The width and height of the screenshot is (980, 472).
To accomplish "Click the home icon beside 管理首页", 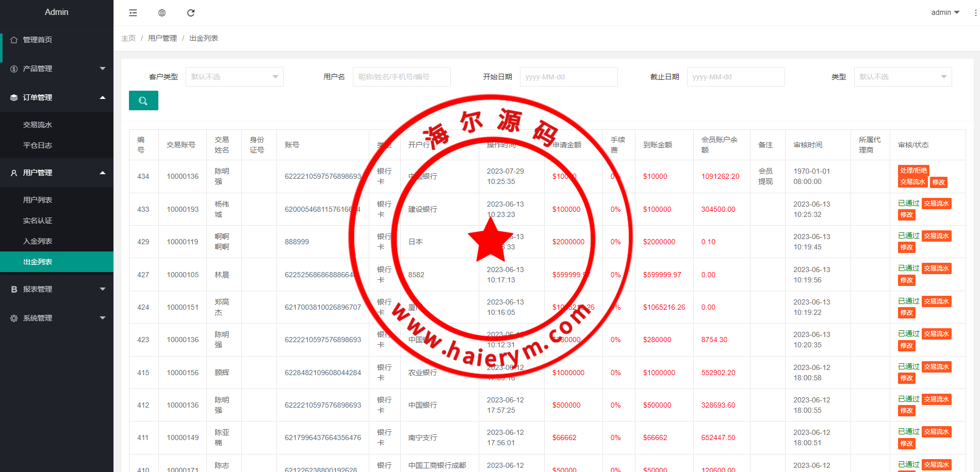I will 14,40.
